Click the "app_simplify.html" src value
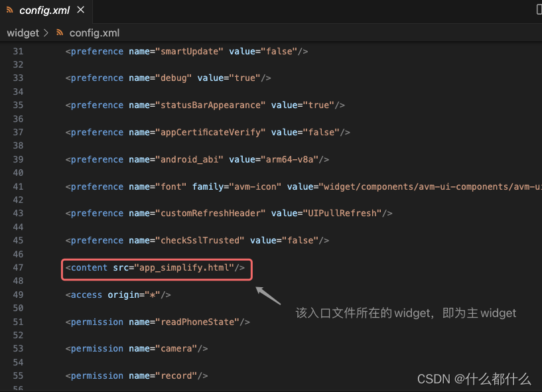Viewport: 542px width, 392px height. point(184,267)
